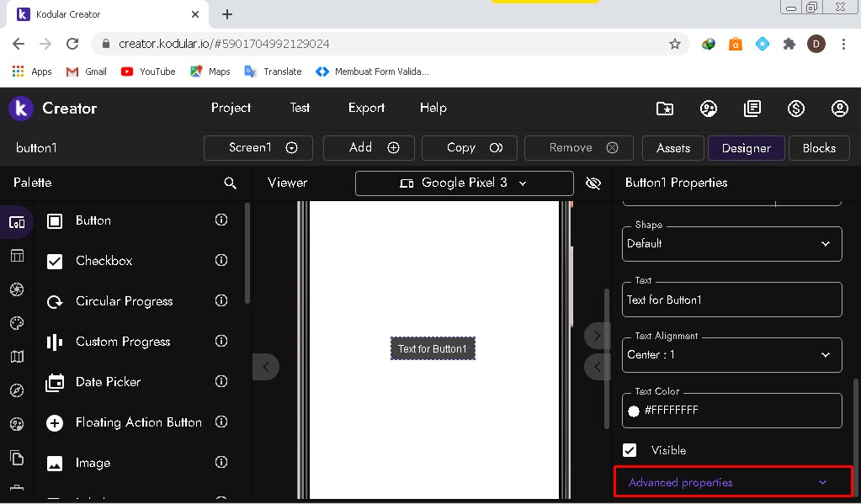Open the Monetization dollar icon
861x504 pixels.
[795, 109]
